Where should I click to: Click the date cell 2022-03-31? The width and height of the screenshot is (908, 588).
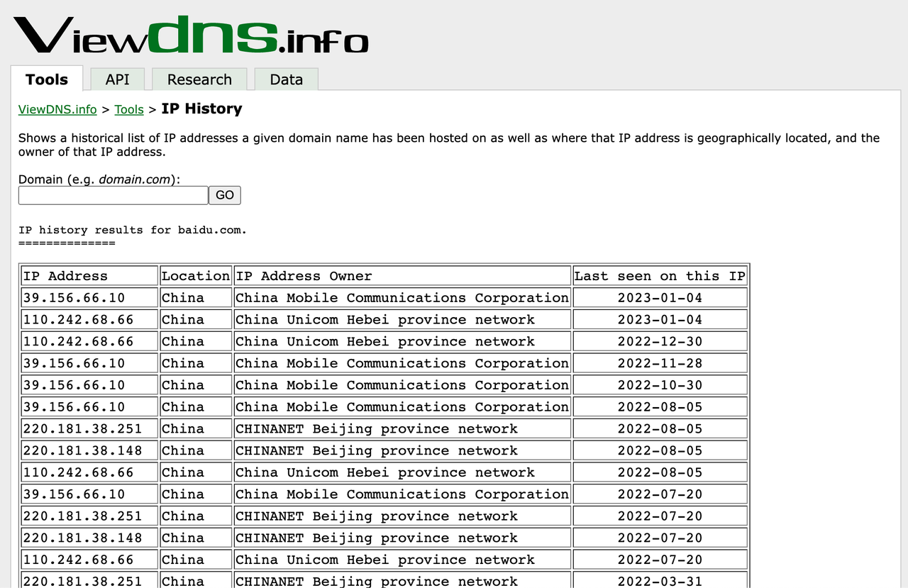[x=660, y=581]
